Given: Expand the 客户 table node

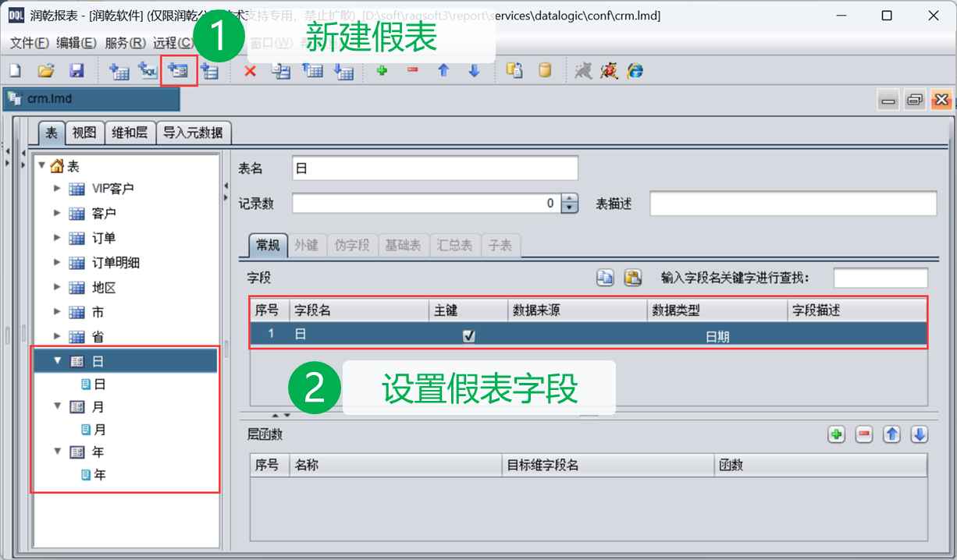Looking at the screenshot, I should click(57, 213).
